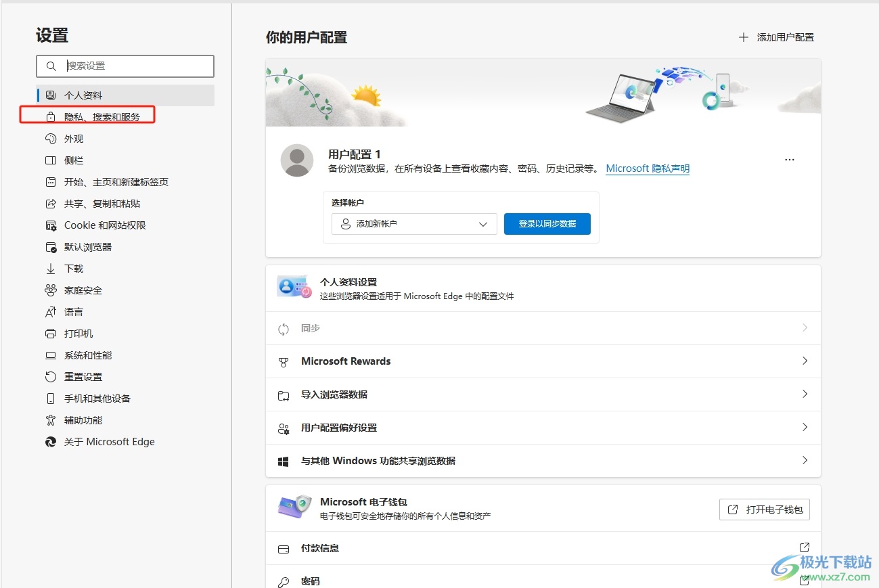The width and height of the screenshot is (879, 588).
Task: Click the external link icon for 付款信息
Action: 805,547
